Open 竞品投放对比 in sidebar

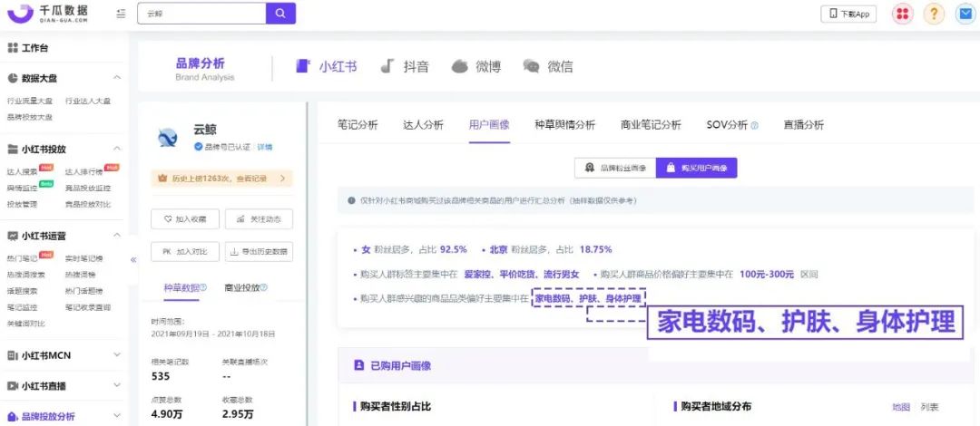[88, 204]
